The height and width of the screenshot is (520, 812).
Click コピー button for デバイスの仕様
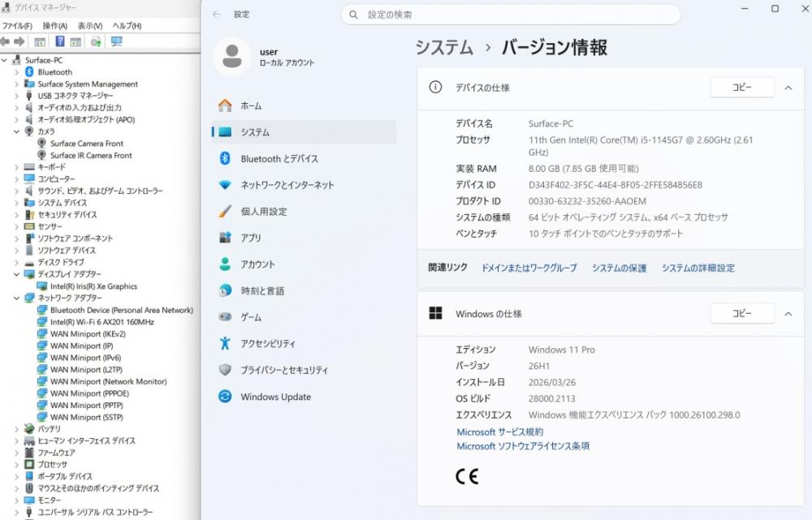click(741, 88)
